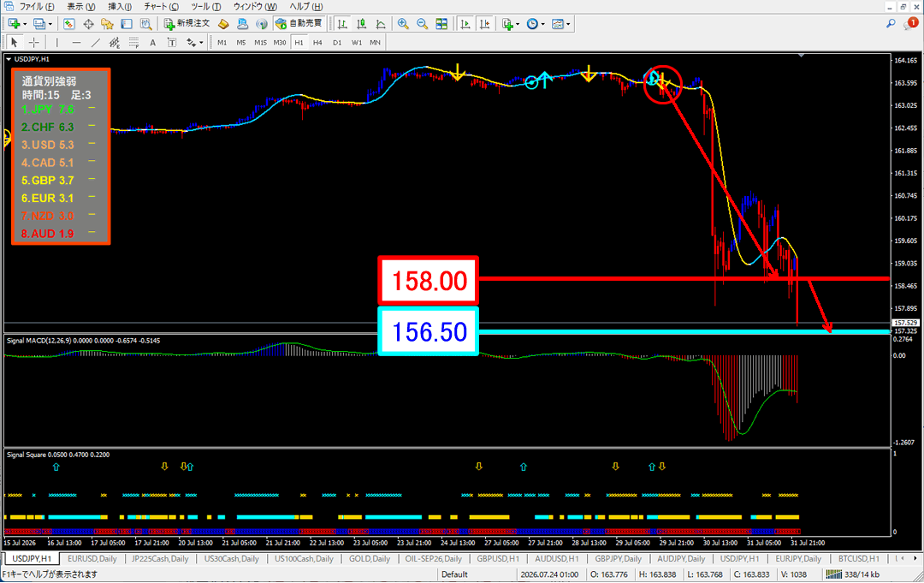Open the Strategy Tester
The image size is (924, 583).
(x=145, y=24)
